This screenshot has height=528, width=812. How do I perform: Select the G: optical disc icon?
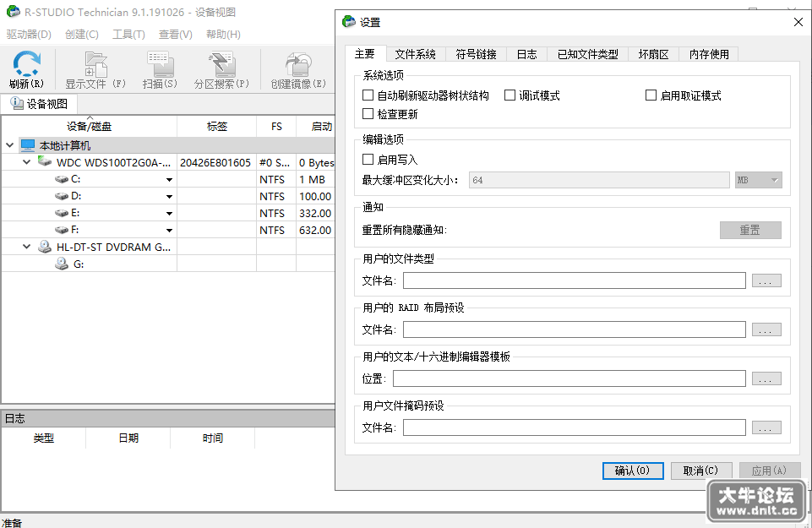click(x=62, y=264)
